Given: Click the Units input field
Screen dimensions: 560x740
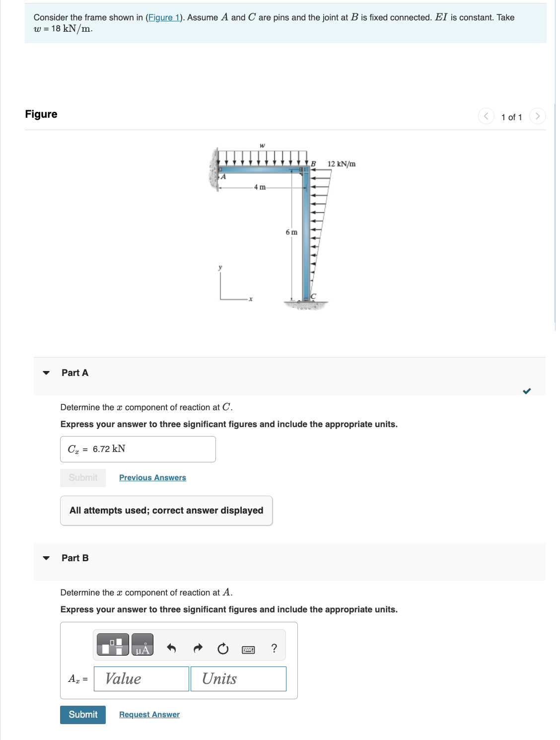Looking at the screenshot, I should tap(238, 678).
